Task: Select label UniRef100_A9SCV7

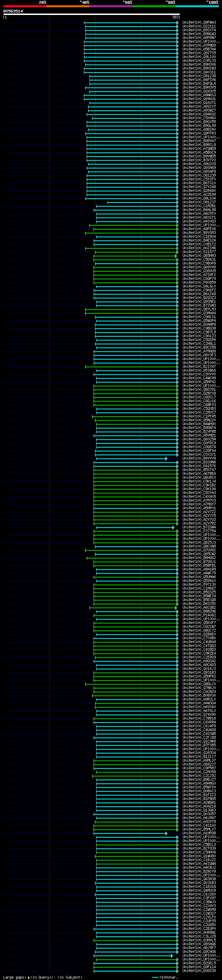Action: click(199, 106)
